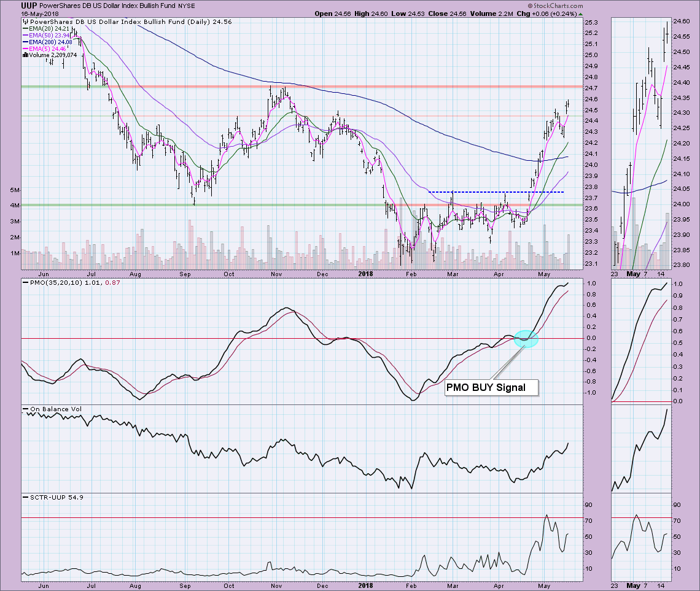
Task: Click the 25.3 price axis label
Action: pos(591,22)
